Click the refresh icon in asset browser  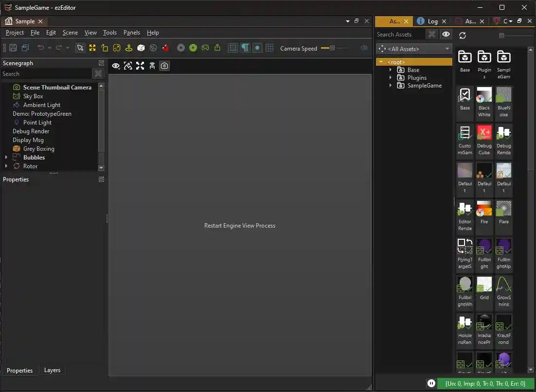point(463,35)
